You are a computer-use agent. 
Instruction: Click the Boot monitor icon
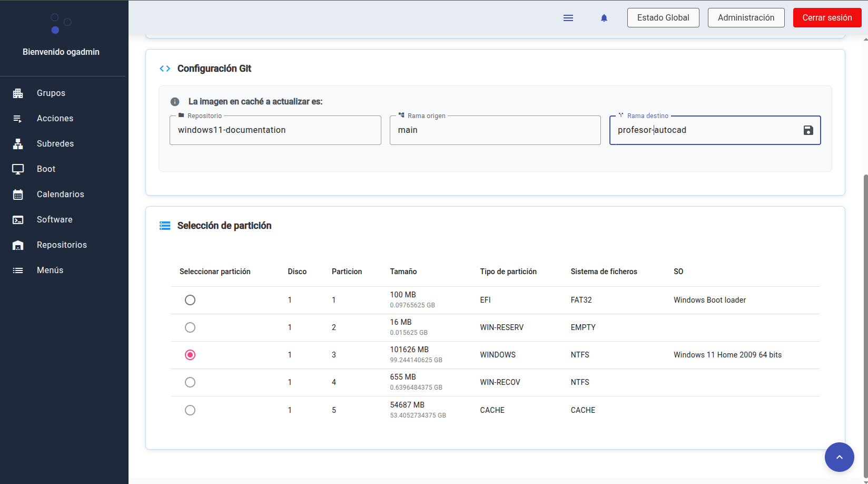(x=18, y=169)
